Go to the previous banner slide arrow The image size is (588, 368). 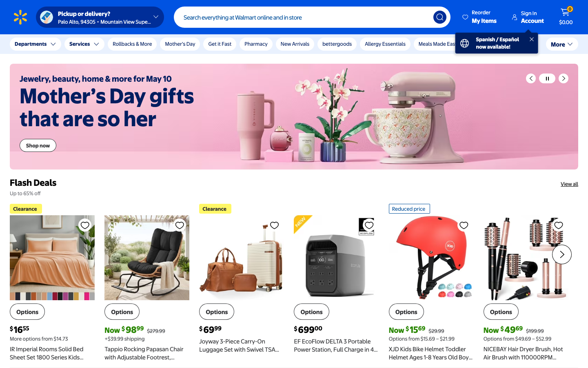pos(531,78)
